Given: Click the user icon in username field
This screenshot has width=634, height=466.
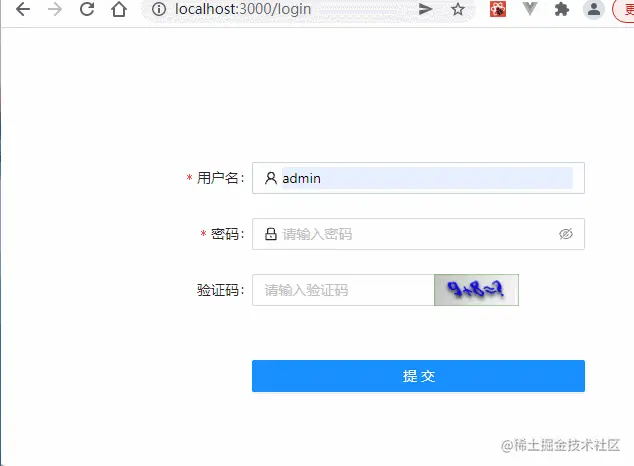Looking at the screenshot, I should (x=271, y=178).
